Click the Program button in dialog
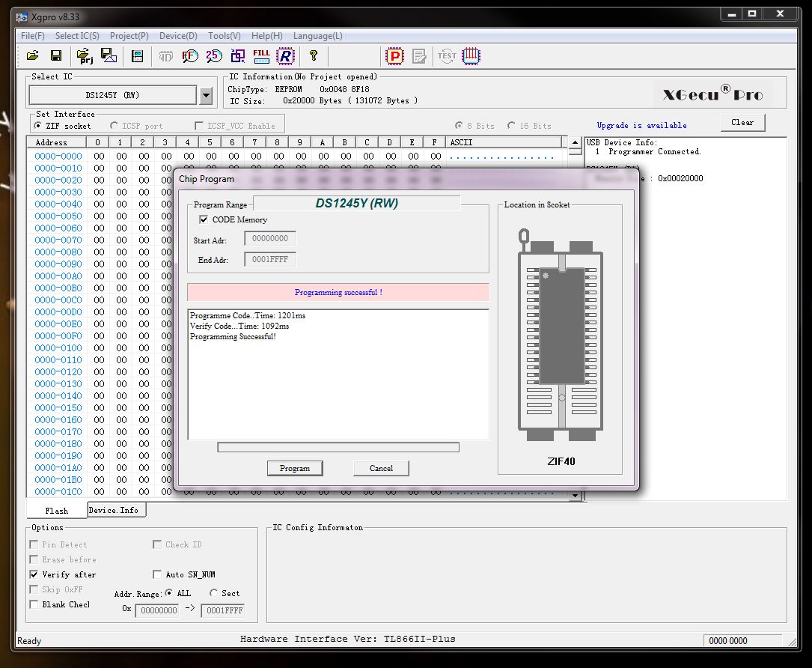This screenshot has height=668, width=812. click(295, 468)
